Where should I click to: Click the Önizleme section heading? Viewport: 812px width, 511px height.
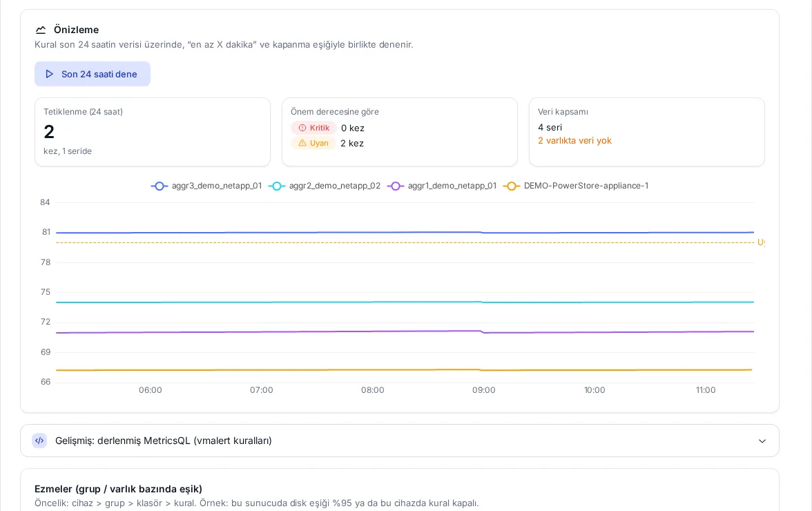76,30
